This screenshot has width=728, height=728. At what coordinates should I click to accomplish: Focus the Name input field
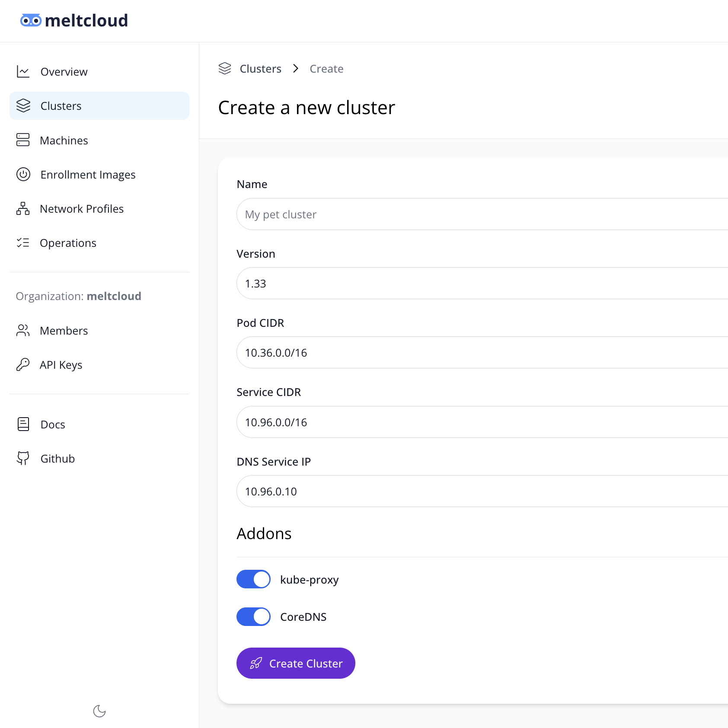point(482,214)
